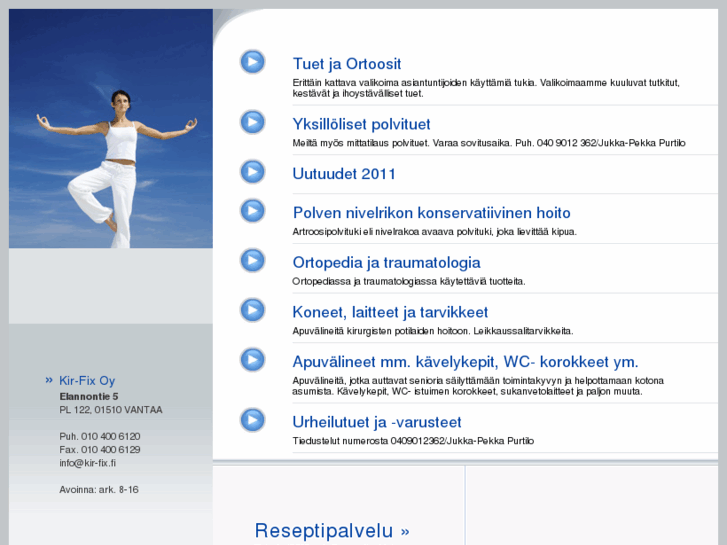Click the Kir-Fix Oy company link
The width and height of the screenshot is (727, 545).
(x=87, y=381)
